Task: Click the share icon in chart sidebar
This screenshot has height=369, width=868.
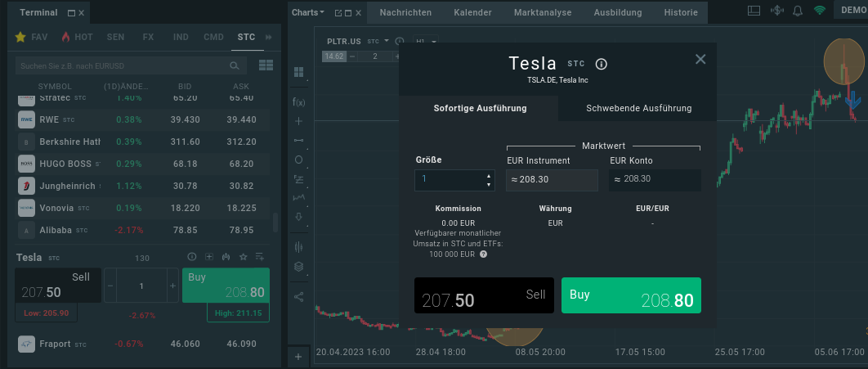Action: coord(298,296)
